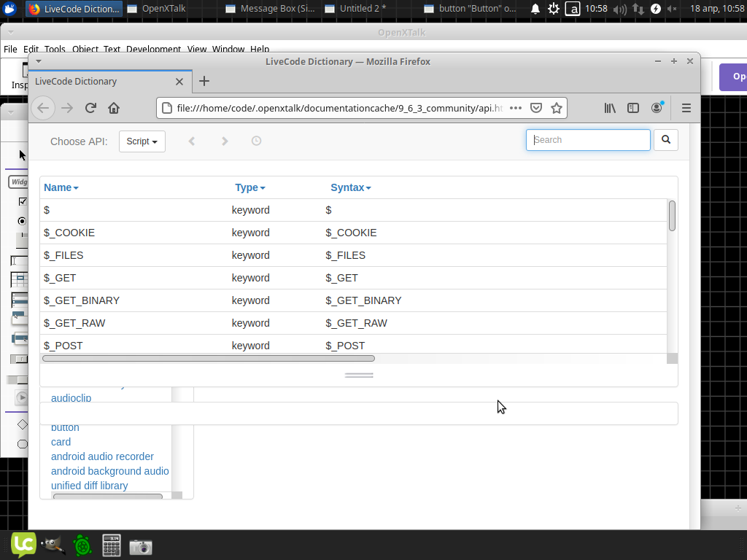Click the table's horizontal scrollbar thumb
Image resolution: width=747 pixels, height=560 pixels.
209,358
